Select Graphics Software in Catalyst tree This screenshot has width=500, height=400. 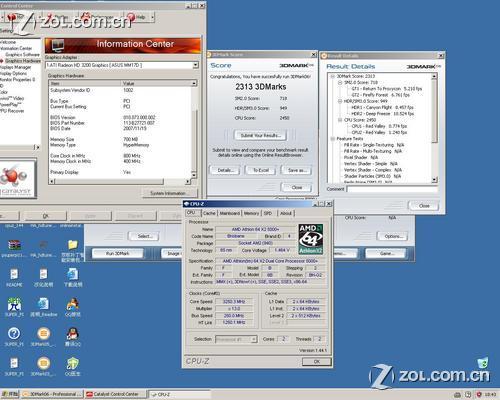(x=22, y=54)
